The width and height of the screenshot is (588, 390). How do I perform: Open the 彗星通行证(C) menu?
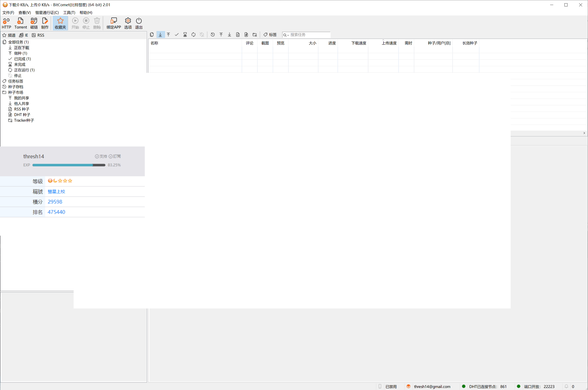tap(47, 12)
